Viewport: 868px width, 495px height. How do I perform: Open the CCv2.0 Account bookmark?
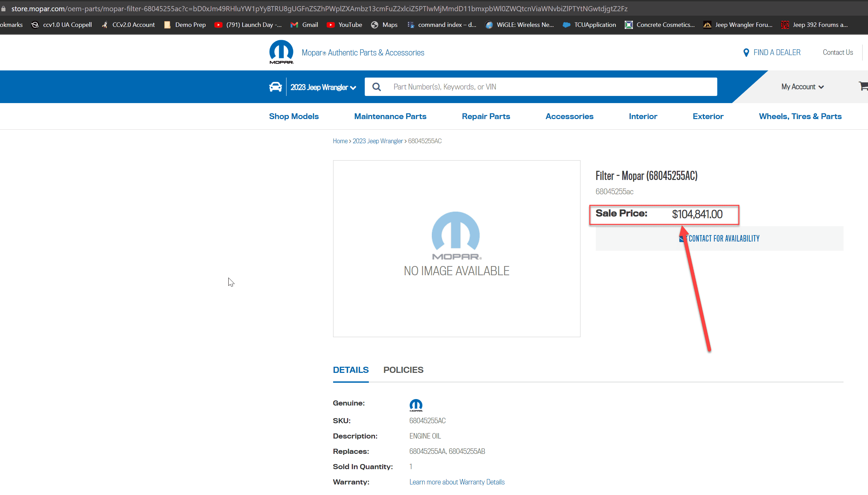click(x=128, y=25)
